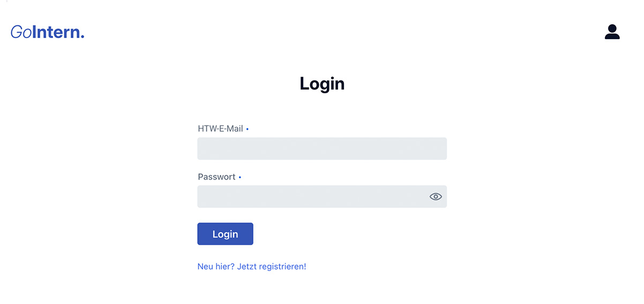
Task: Click the pupil of the eye icon
Action: (436, 197)
